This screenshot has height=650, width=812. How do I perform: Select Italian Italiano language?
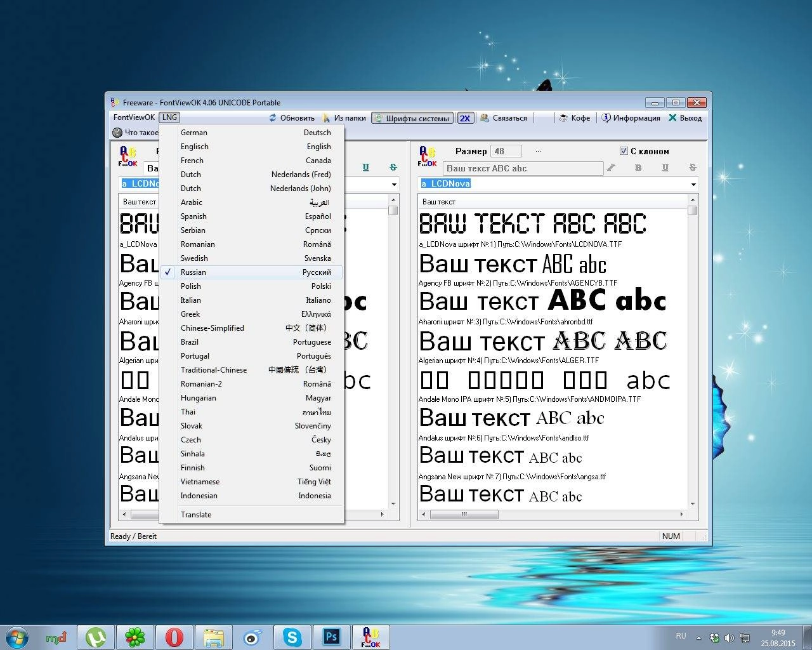coord(251,300)
